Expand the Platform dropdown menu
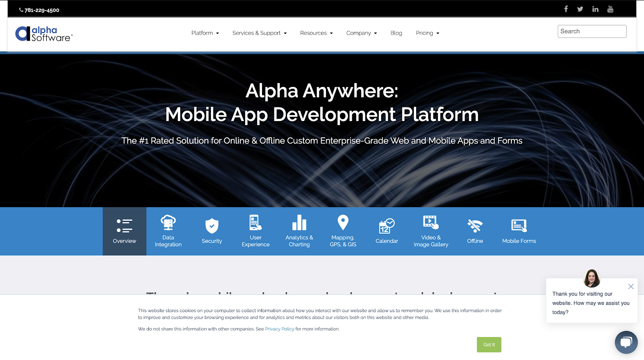The width and height of the screenshot is (644, 360). coord(205,33)
